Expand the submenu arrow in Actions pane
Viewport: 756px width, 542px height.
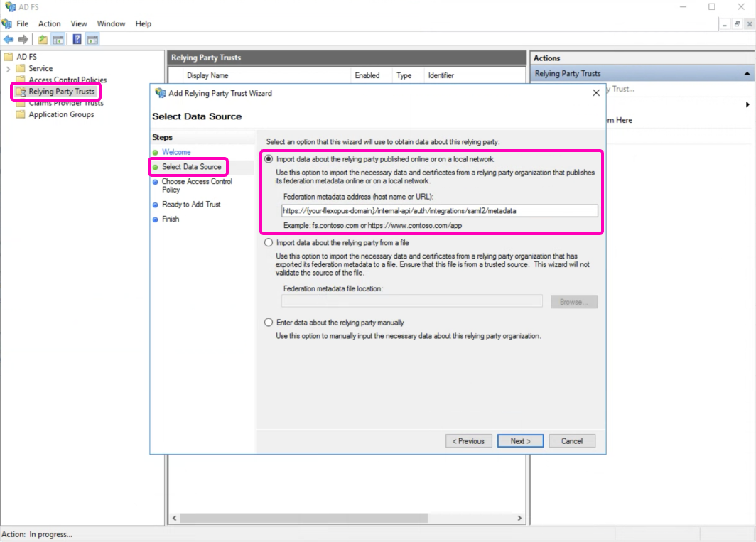coord(747,104)
